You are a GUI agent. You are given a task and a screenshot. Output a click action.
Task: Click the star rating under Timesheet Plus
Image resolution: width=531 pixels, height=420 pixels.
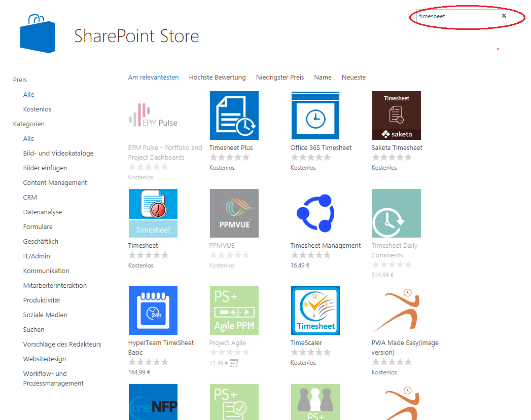(229, 157)
